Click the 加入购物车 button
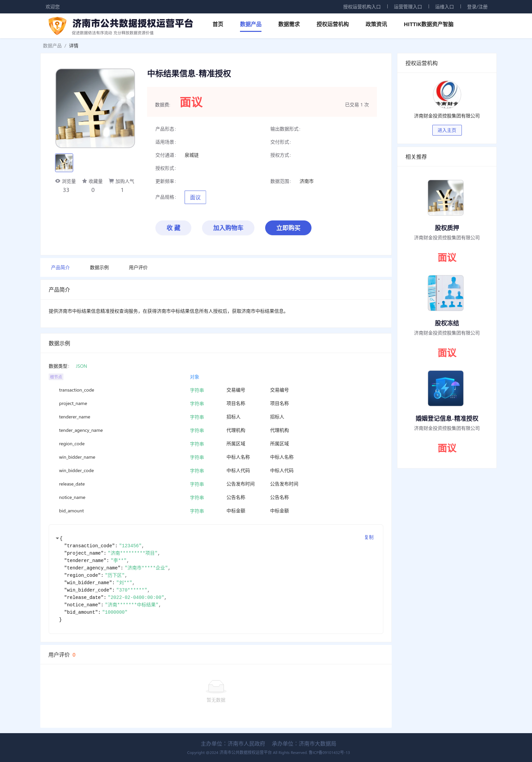The image size is (532, 762). click(x=228, y=228)
